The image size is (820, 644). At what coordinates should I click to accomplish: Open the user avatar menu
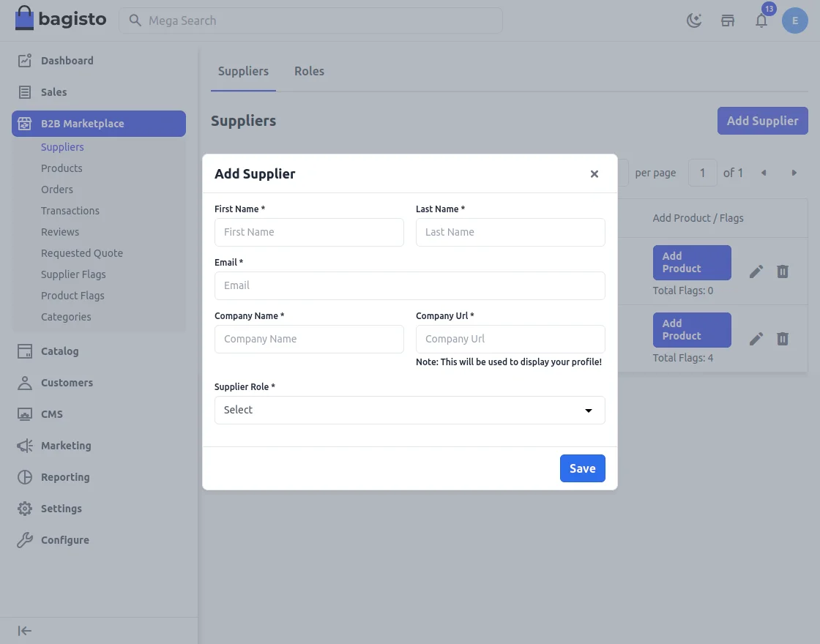pos(795,20)
